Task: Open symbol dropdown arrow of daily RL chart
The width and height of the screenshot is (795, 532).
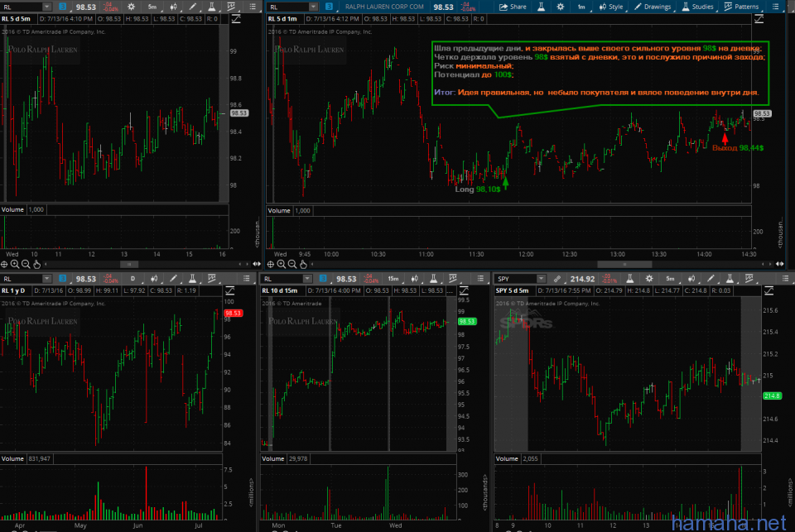Action: [x=46, y=279]
